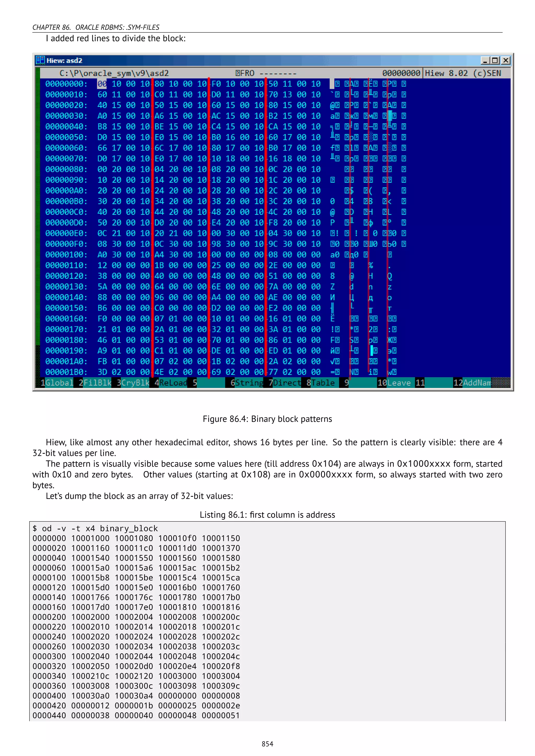
Task: Click address 000000F0: in hex dump
Action: tap(66, 244)
